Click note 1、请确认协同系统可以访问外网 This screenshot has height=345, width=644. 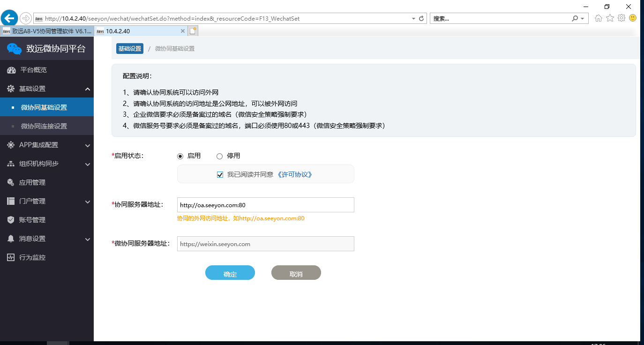coord(171,92)
